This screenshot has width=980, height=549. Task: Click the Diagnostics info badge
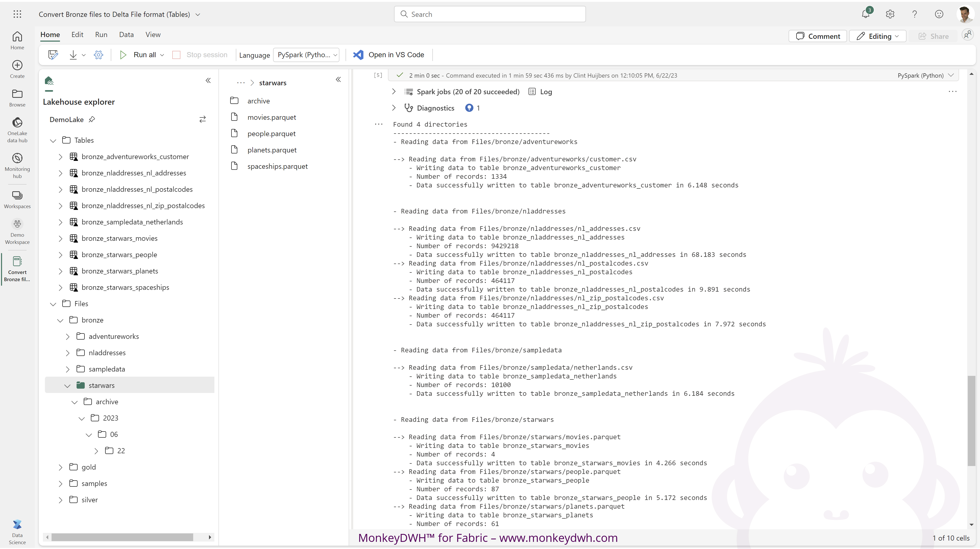pos(469,108)
